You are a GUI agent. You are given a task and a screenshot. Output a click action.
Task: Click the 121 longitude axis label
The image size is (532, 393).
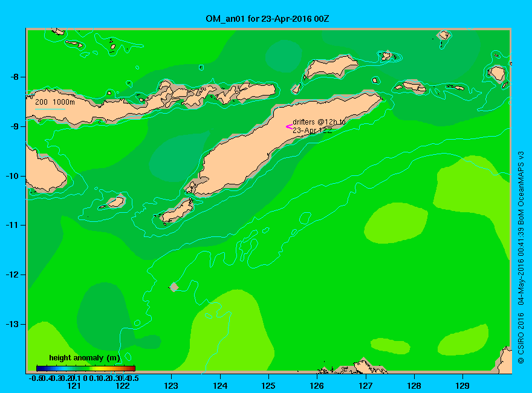pos(74,386)
